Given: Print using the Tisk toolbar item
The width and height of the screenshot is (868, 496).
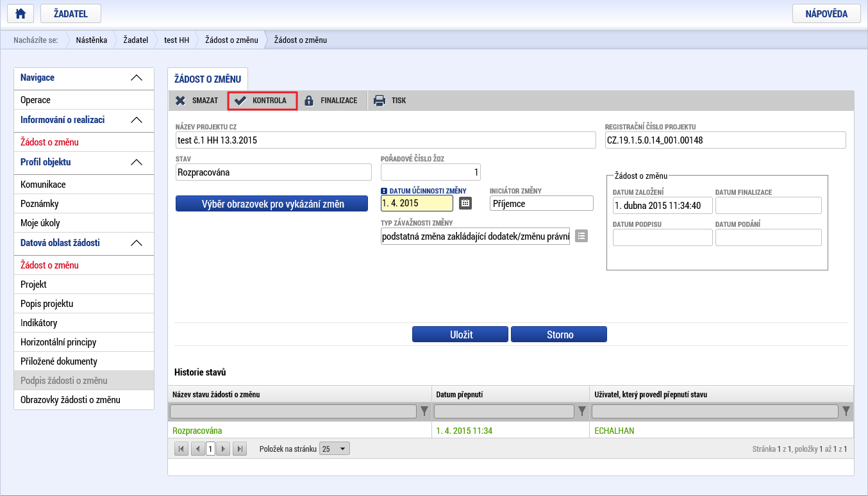Looking at the screenshot, I should pos(390,101).
